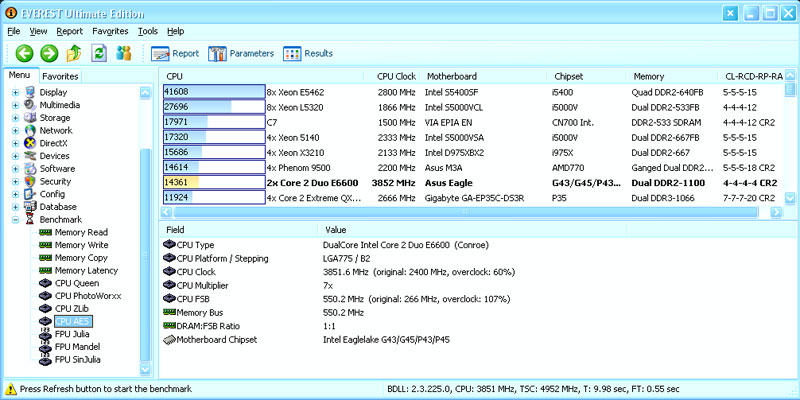Open the CPU ZLib benchmark

click(71, 309)
